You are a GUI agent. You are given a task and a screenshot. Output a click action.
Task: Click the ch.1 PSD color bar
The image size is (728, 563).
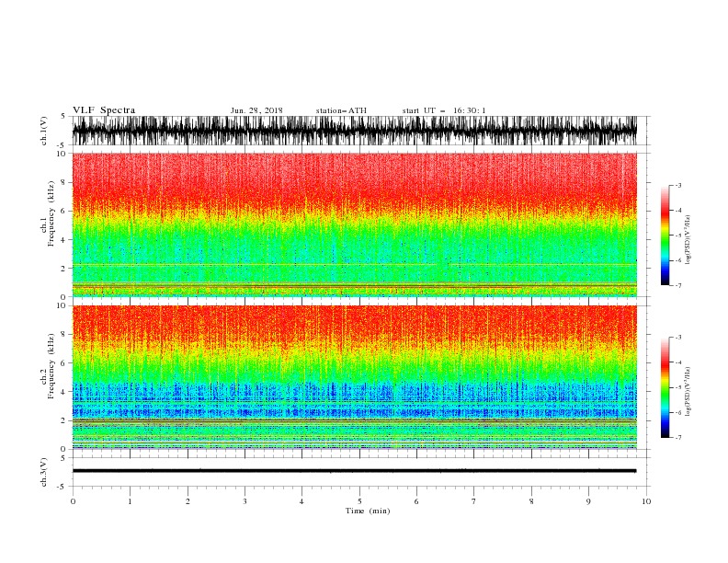(665, 236)
